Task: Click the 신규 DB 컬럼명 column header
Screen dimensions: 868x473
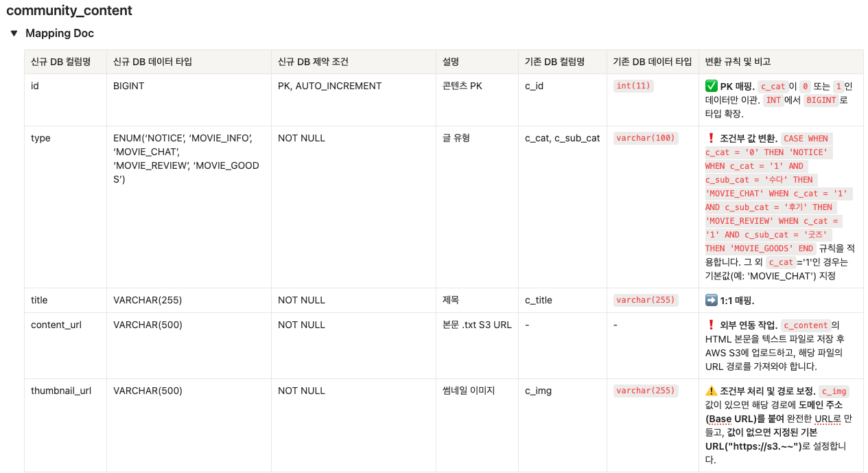Action: 61,62
